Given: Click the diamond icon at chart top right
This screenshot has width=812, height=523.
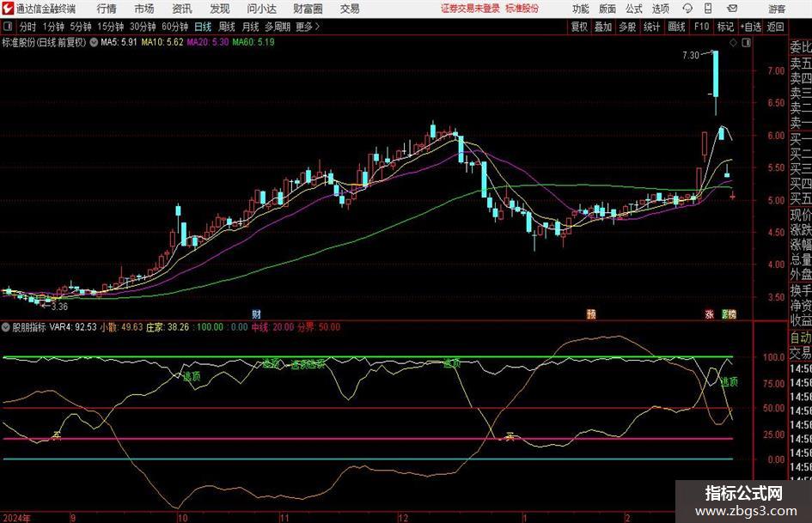Looking at the screenshot, I should (x=733, y=42).
